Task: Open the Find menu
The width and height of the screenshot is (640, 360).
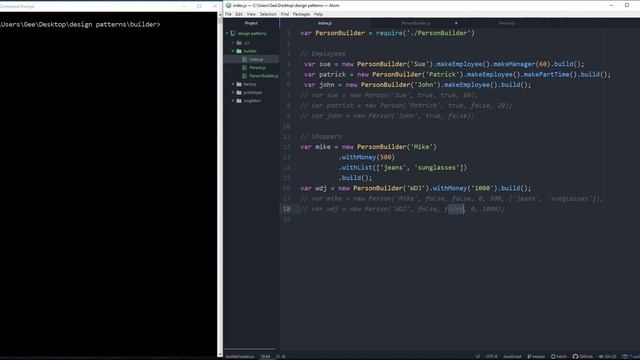Action: tap(284, 14)
